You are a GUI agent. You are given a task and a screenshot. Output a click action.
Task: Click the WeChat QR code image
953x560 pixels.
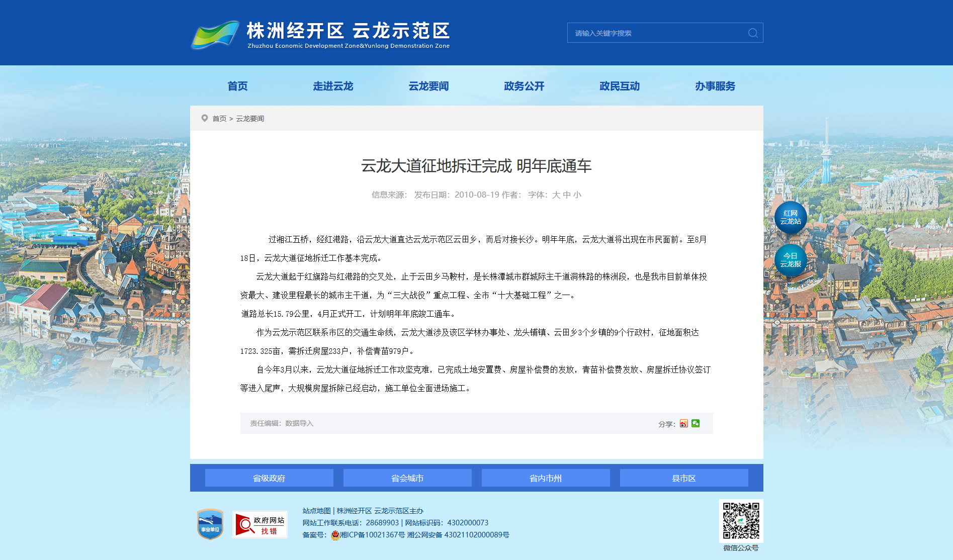pyautogui.click(x=741, y=521)
